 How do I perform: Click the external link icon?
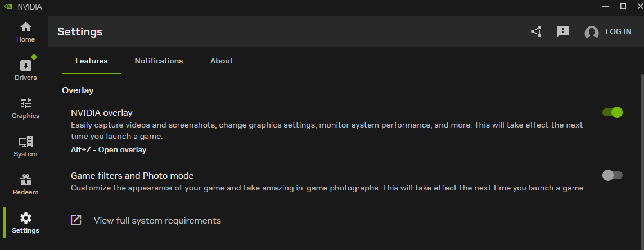tap(76, 220)
